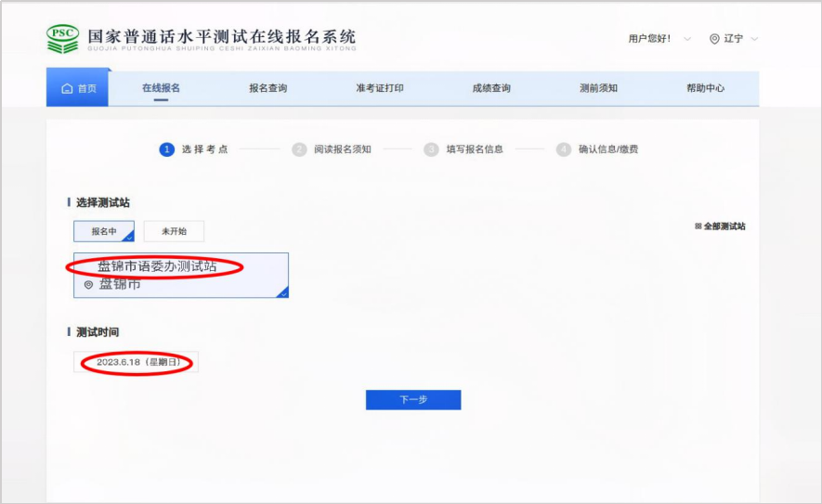The image size is (822, 504).
Task: Click the location pin icon beside 辽宁
Action: pyautogui.click(x=714, y=39)
